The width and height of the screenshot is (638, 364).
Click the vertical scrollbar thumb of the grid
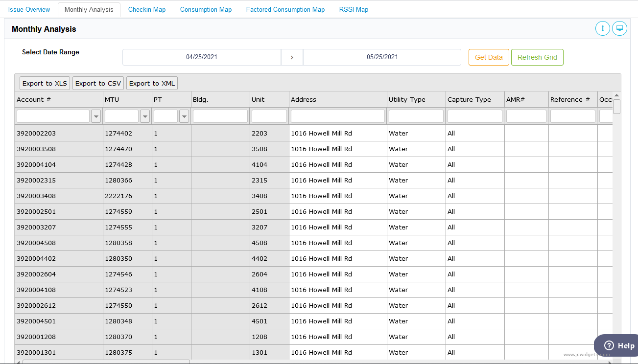(616, 107)
